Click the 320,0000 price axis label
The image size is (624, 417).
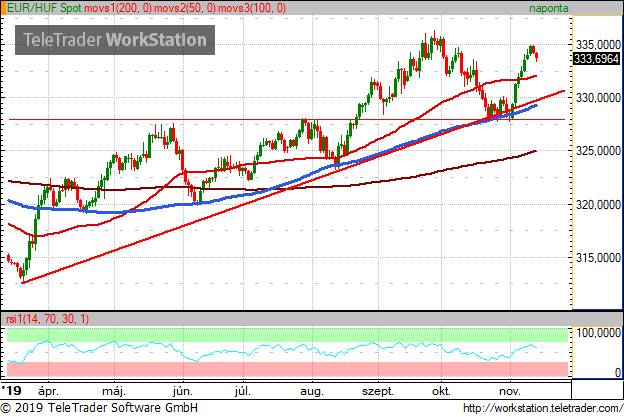598,205
